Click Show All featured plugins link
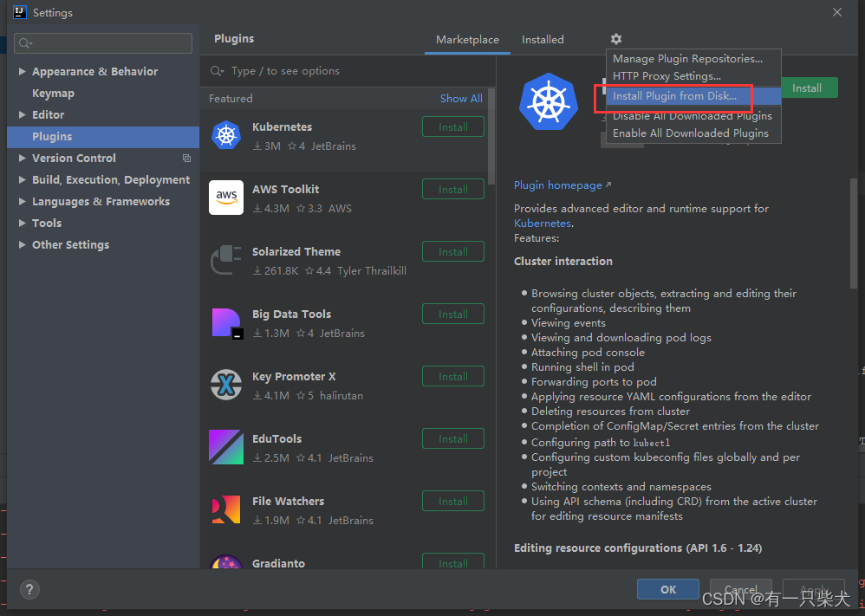Image resolution: width=865 pixels, height=616 pixels. [x=461, y=98]
